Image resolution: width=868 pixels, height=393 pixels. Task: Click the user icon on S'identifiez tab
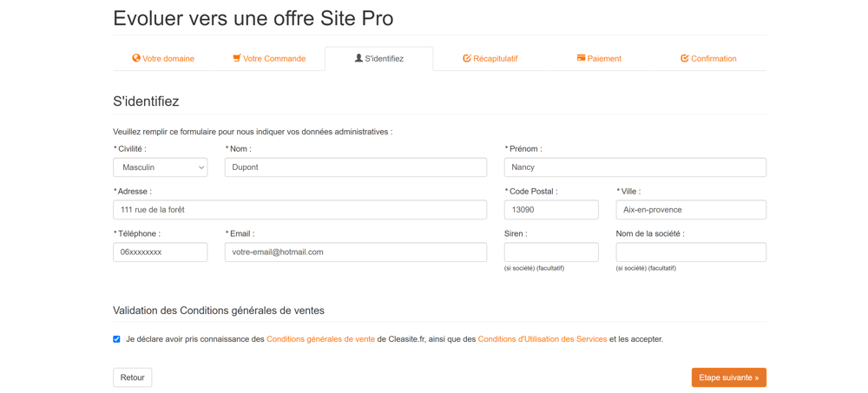[x=358, y=58]
